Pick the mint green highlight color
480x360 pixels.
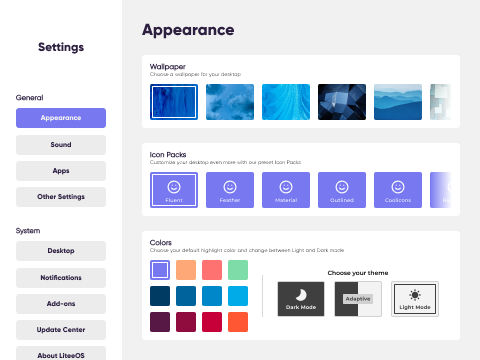click(x=238, y=270)
